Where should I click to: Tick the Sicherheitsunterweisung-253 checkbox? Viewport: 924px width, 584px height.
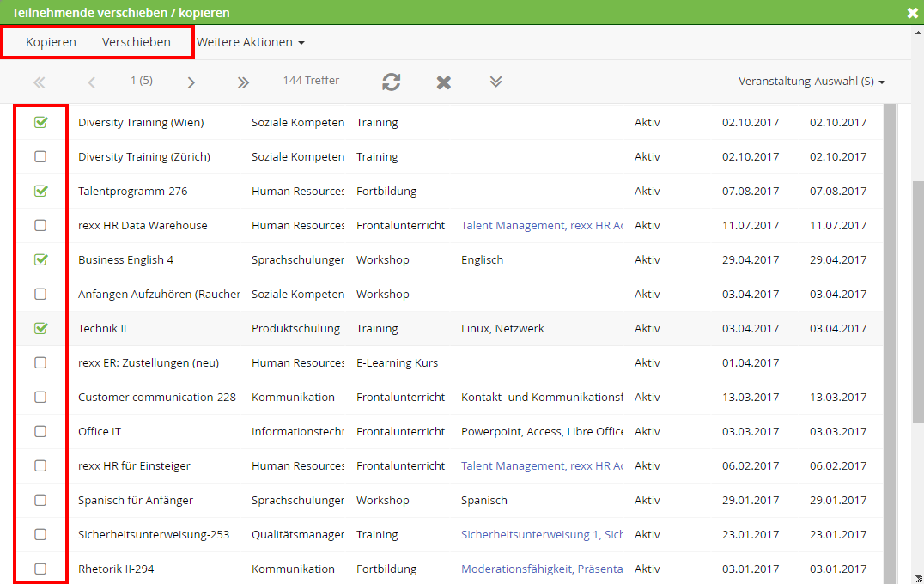pyautogui.click(x=40, y=534)
